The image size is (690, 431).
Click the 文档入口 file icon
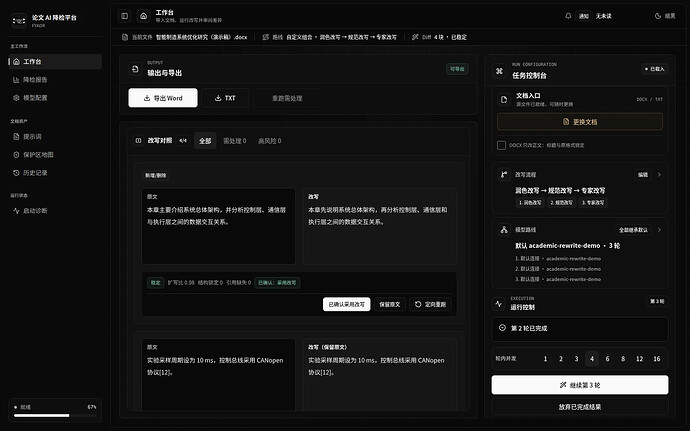click(504, 99)
